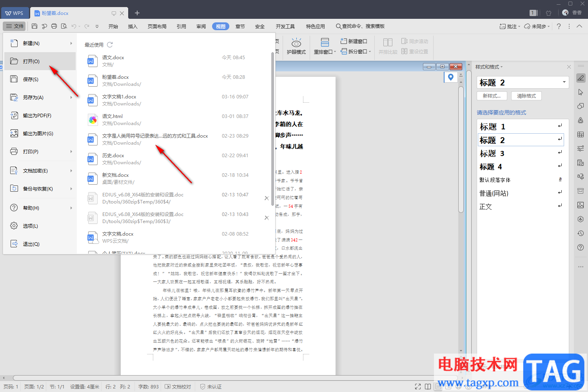Expand the New (新建) submenu
Viewport: 588px width, 392px height.
click(x=71, y=43)
